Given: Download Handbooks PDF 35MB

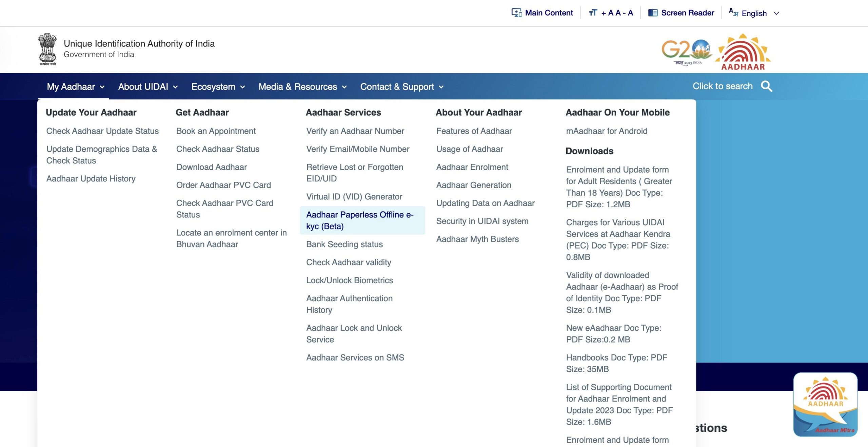Looking at the screenshot, I should [617, 363].
